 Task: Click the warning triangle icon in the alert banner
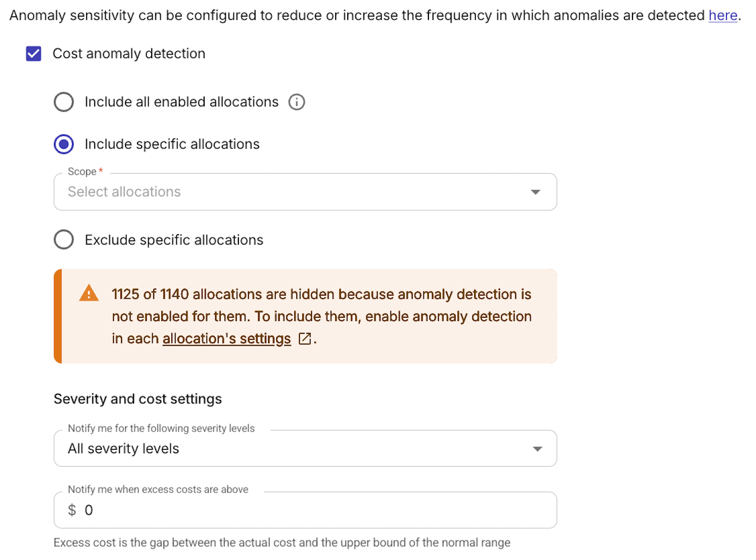pos(89,293)
